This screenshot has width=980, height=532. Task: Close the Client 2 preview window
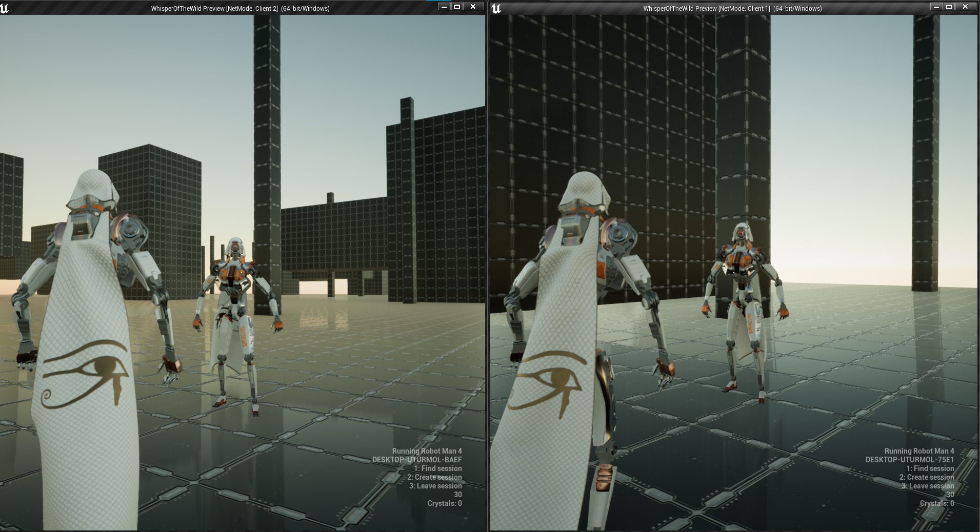click(x=473, y=7)
